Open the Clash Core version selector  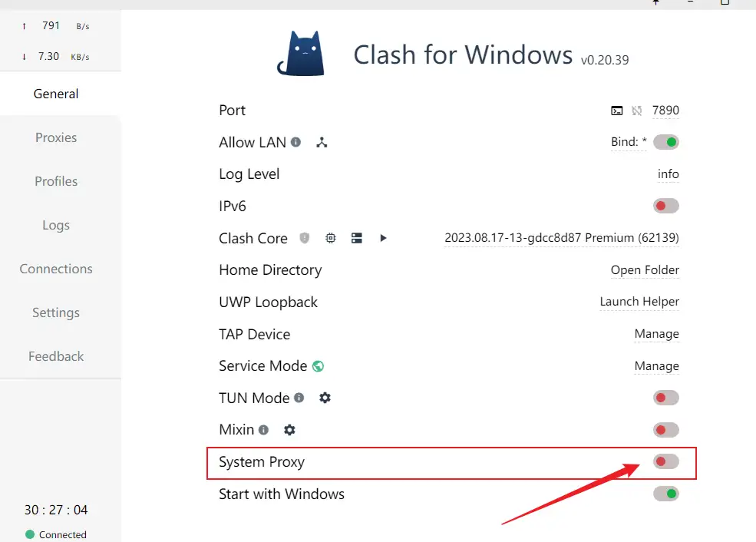point(561,238)
